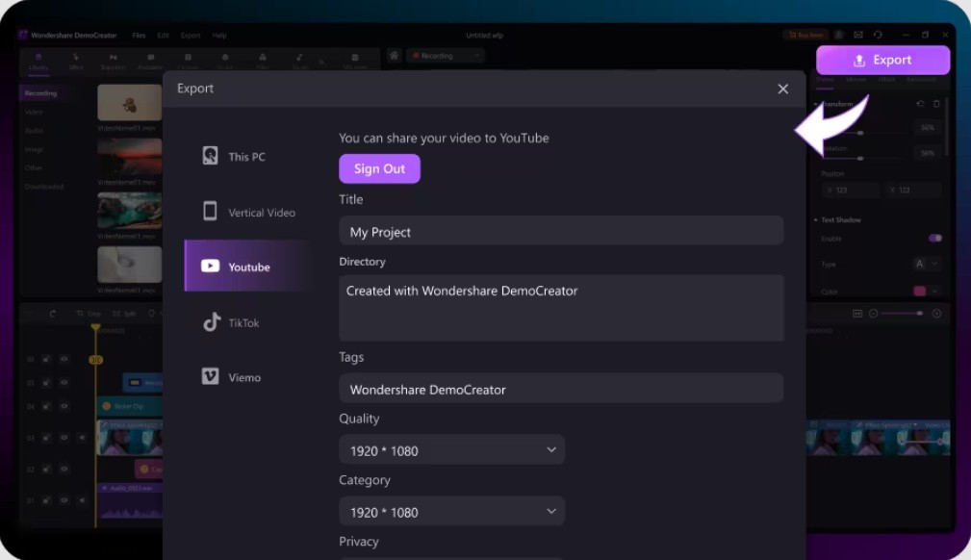Screen dimensions: 971x560
Task: Select the Sticker Clip on timeline
Action: coord(129,406)
